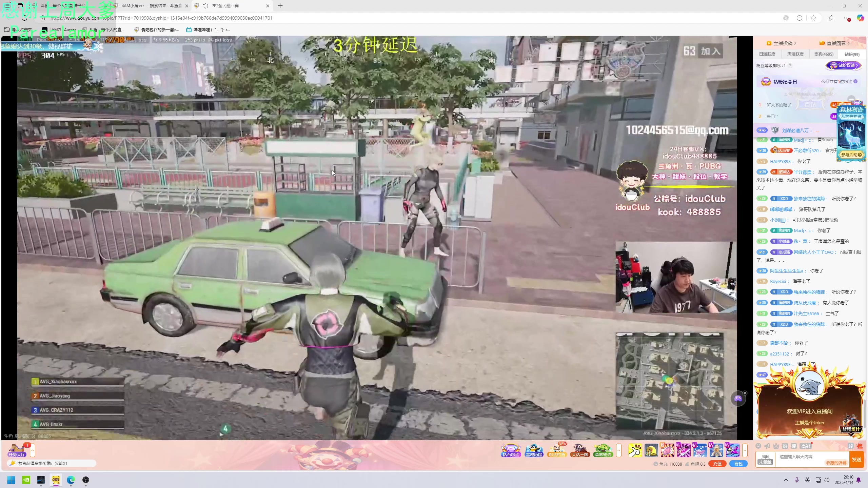Select the airplane gift with 钻 badge
The image size is (868, 488).
tap(699, 450)
